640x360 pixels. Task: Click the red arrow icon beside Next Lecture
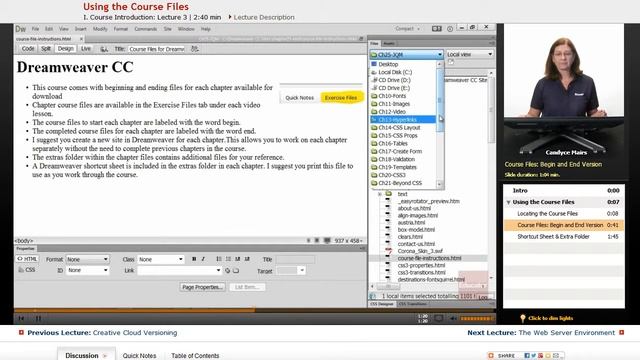[622, 333]
